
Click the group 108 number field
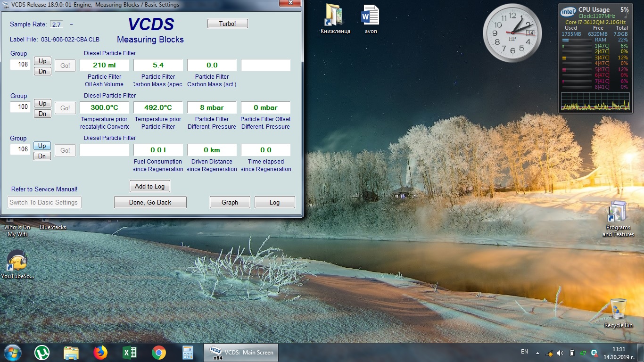pos(20,65)
